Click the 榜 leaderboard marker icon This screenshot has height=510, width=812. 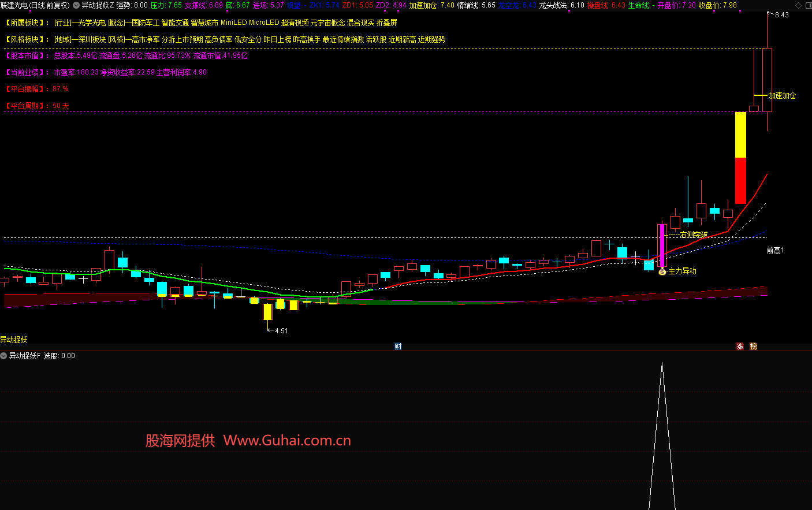pos(753,347)
